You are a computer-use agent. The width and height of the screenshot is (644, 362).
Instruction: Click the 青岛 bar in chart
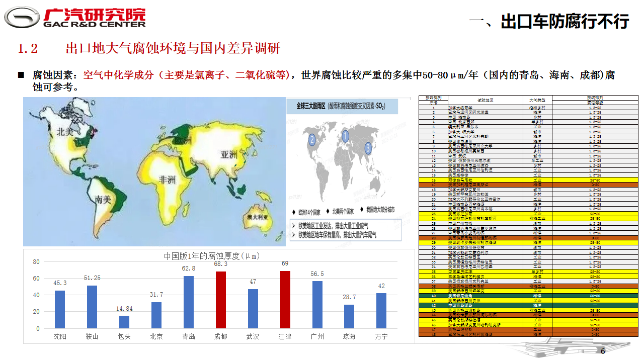(x=189, y=302)
